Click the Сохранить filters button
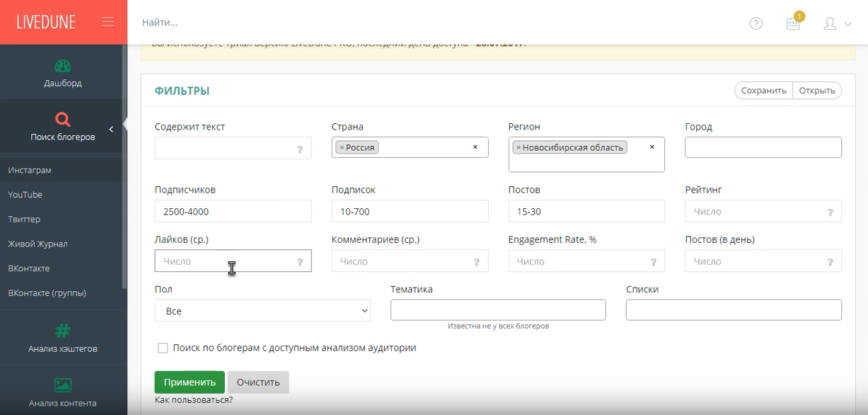Image resolution: width=868 pixels, height=415 pixels. pyautogui.click(x=763, y=91)
